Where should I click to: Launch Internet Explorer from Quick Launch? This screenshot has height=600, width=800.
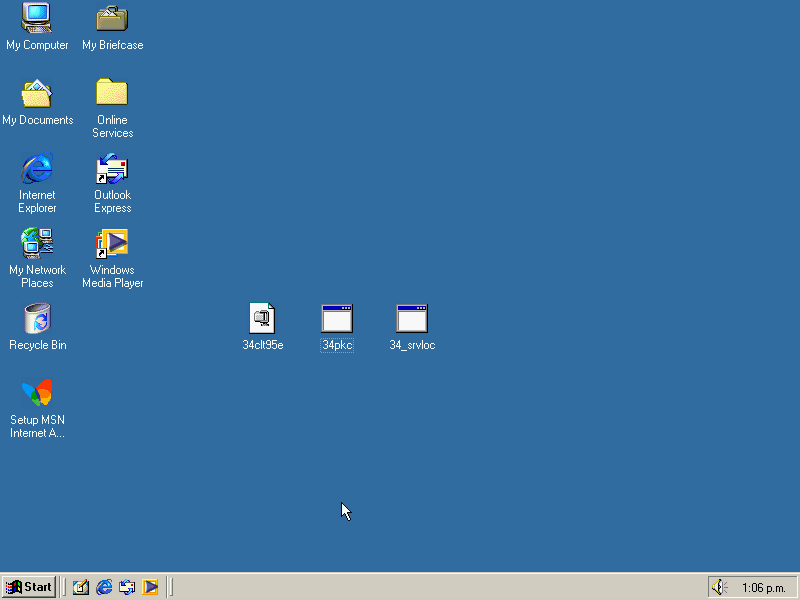click(x=104, y=587)
